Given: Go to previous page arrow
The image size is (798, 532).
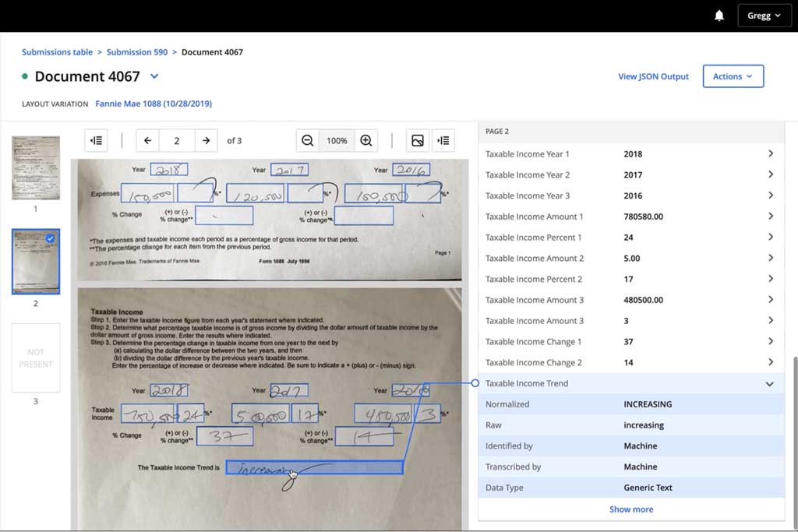Looking at the screenshot, I should click(x=147, y=140).
